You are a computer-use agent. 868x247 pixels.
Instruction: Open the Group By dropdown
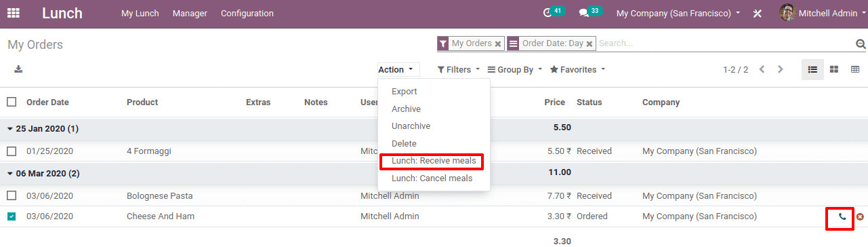(515, 69)
